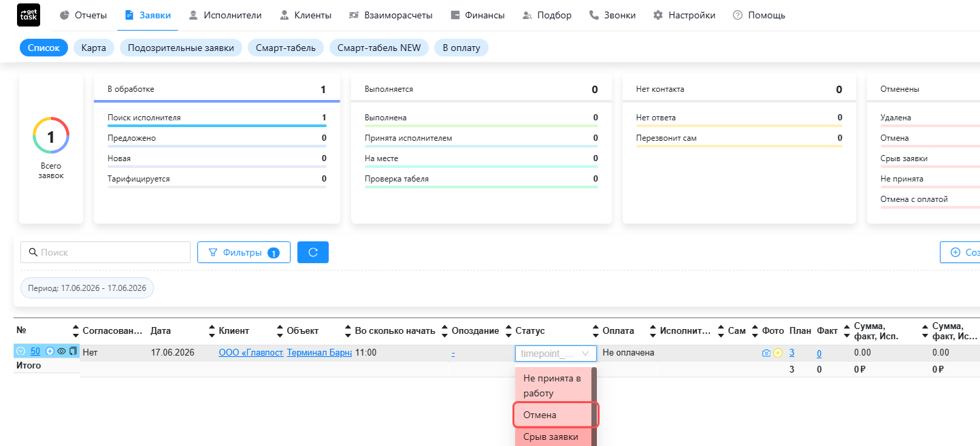
Task: Click the Перезвонит сам status row
Action: pos(739,139)
